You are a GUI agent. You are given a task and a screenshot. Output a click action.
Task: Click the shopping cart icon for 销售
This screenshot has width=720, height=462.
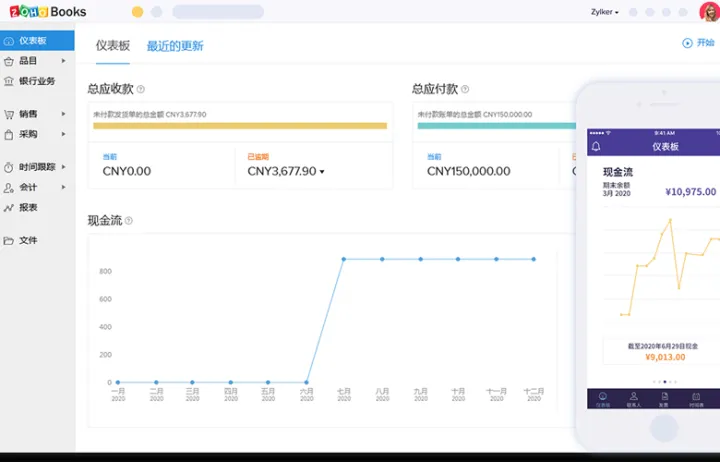click(9, 114)
